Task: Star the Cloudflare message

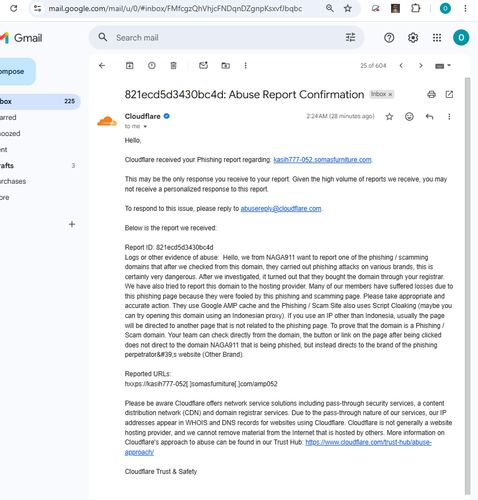Action: (x=389, y=116)
